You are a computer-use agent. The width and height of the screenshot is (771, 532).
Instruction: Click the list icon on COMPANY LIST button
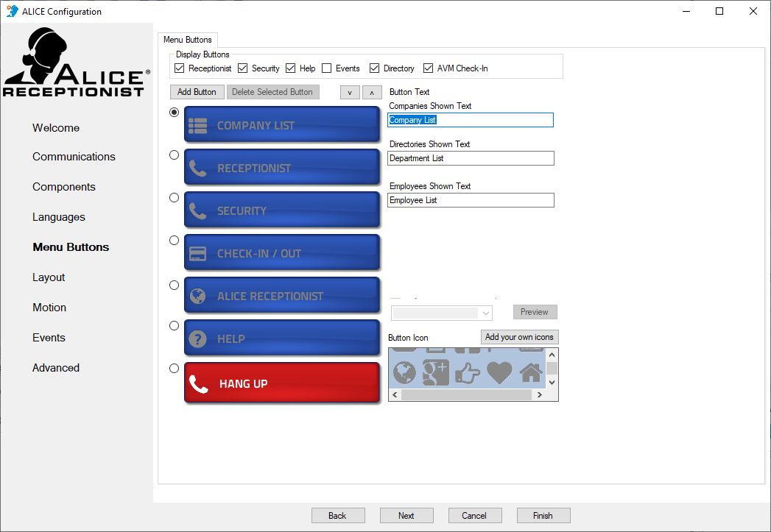click(197, 126)
